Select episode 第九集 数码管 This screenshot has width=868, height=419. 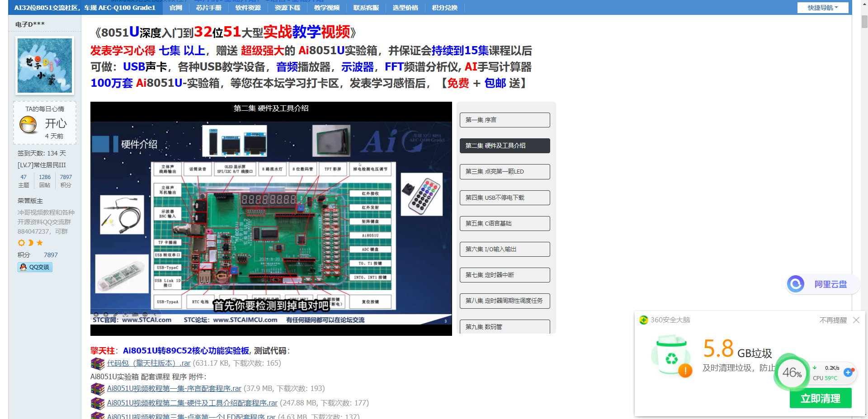click(x=505, y=326)
